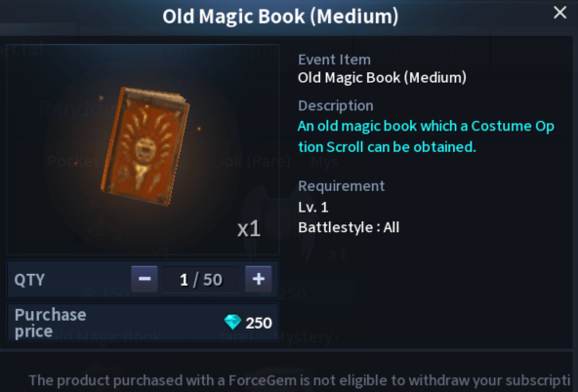Select the 1 / 50 quantity field
Screen dimensions: 578x392
click(x=201, y=280)
